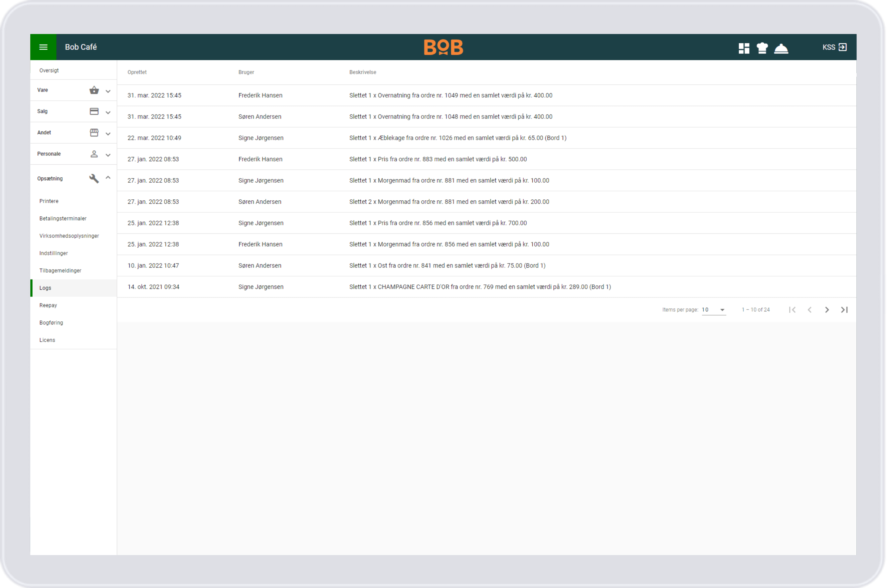Screen dimensions: 887x588
Task: Expand the Salg section chevron
Action: [x=108, y=112]
